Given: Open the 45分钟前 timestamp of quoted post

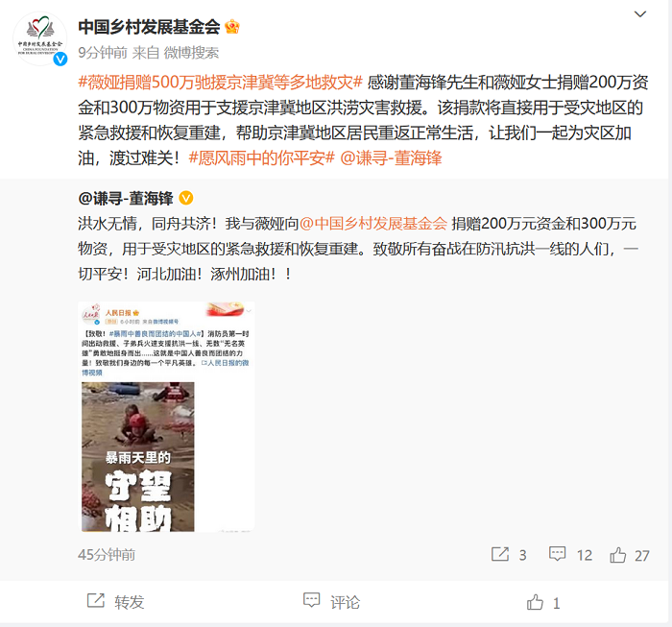Looking at the screenshot, I should 107,555.
